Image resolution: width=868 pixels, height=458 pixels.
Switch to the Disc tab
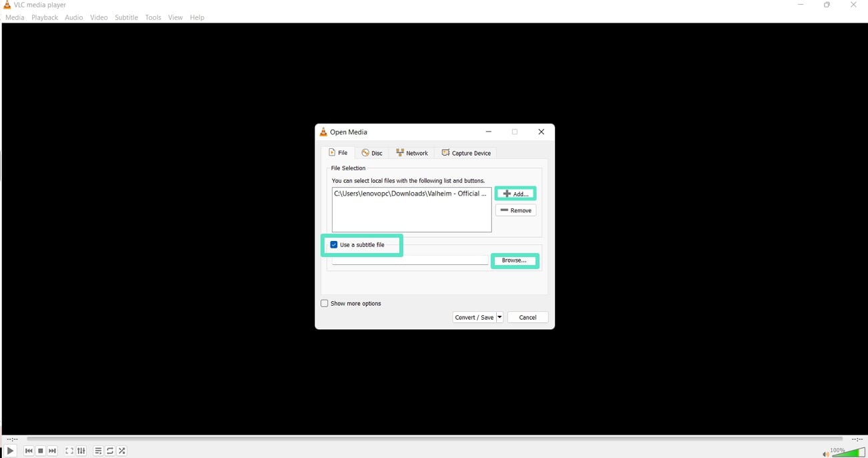(372, 153)
